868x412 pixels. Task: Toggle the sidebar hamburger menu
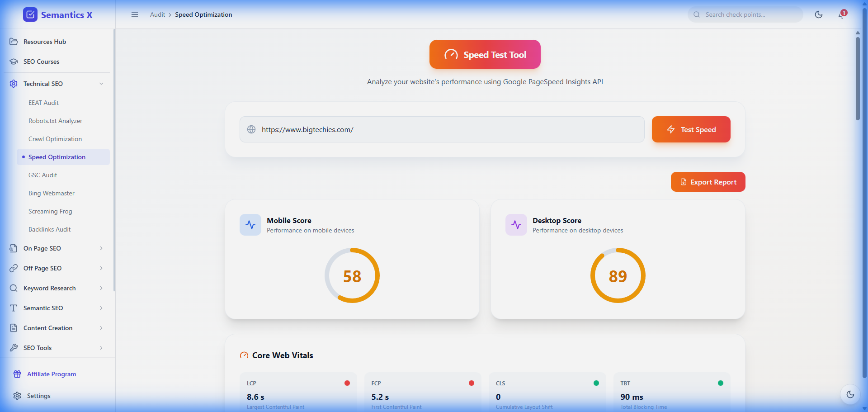[135, 14]
